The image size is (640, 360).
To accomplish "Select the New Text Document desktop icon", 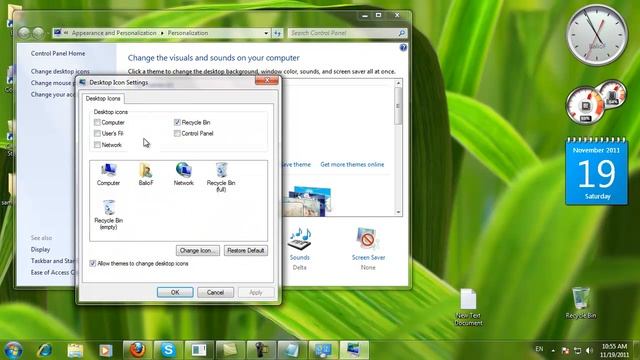I will coord(468,307).
